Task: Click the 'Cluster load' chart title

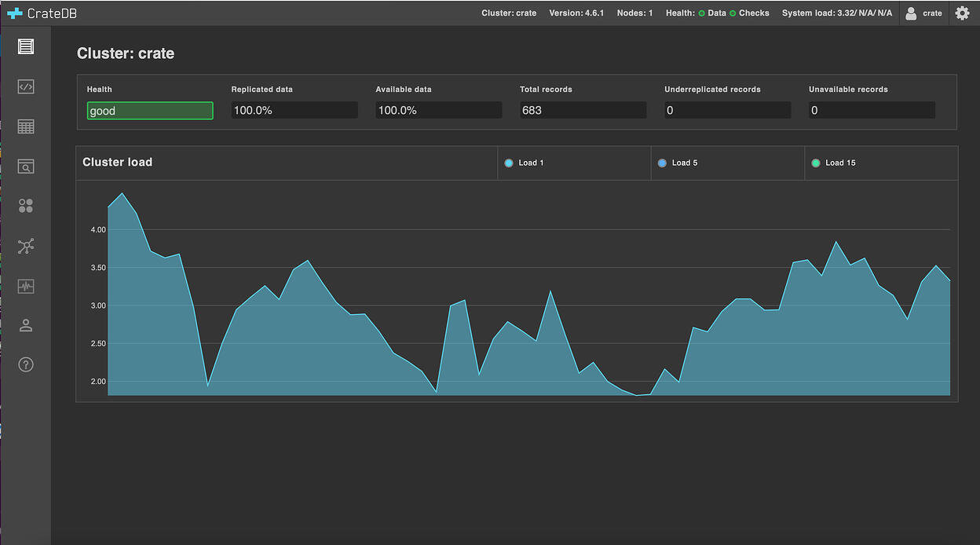Action: point(118,162)
